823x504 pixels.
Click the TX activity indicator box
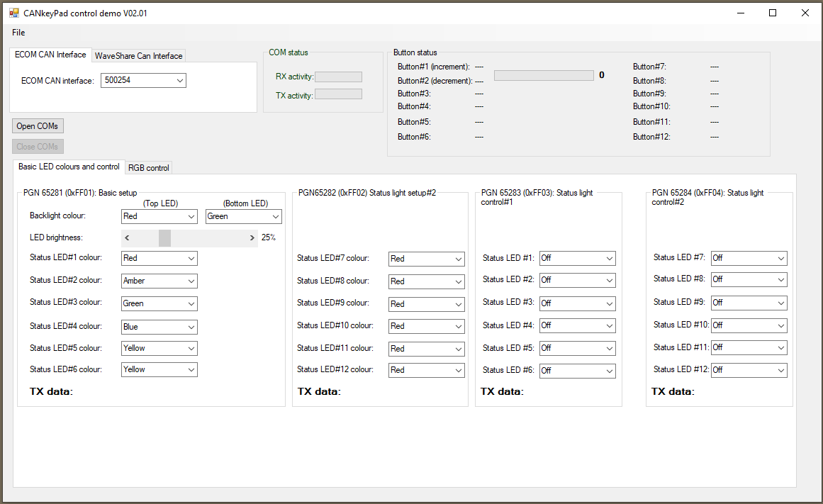(339, 94)
